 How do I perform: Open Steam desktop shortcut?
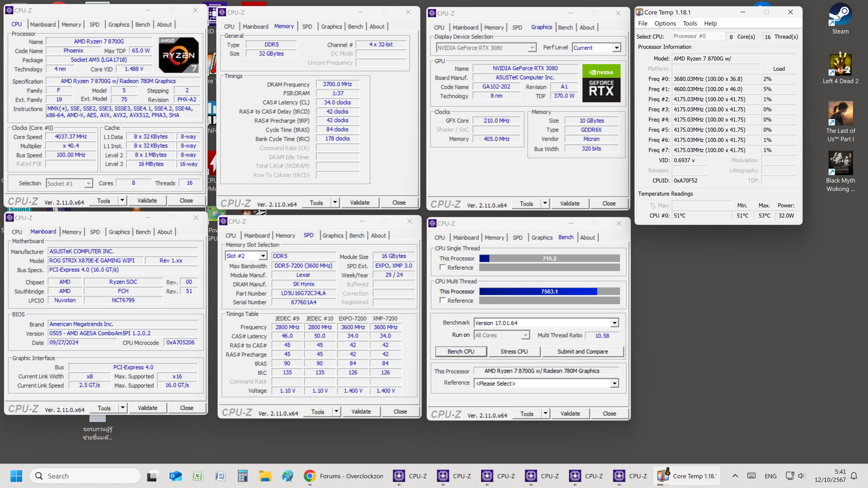(x=840, y=19)
